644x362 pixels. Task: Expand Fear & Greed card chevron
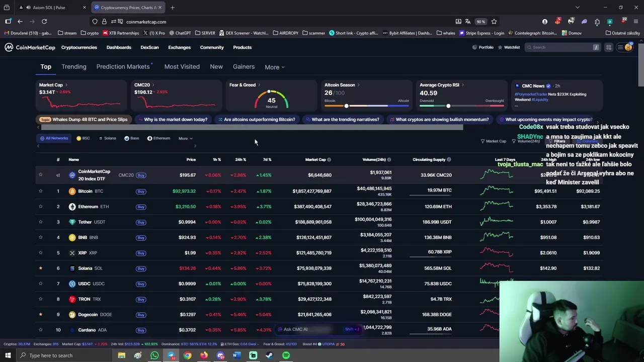click(260, 85)
